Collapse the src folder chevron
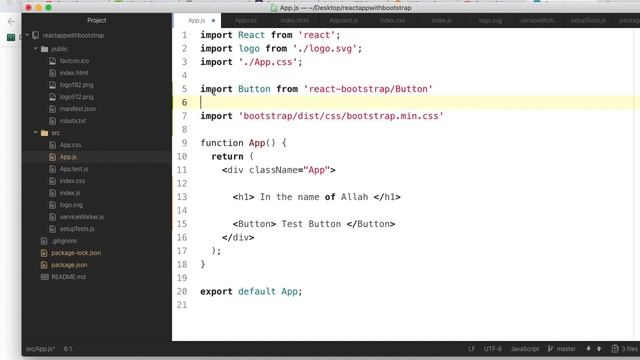Viewport: 640px width, 360px height. click(36, 133)
